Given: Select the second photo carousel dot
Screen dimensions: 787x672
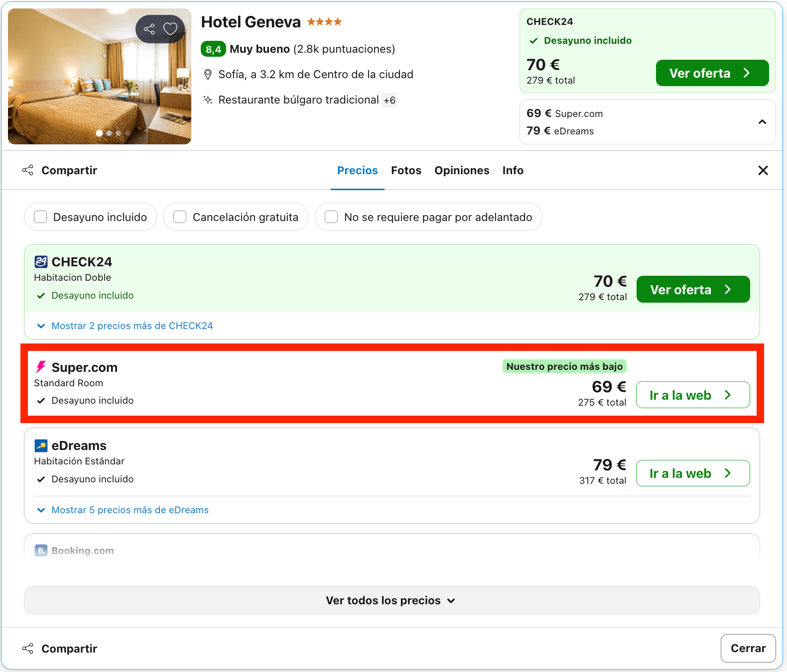Looking at the screenshot, I should coord(109,133).
